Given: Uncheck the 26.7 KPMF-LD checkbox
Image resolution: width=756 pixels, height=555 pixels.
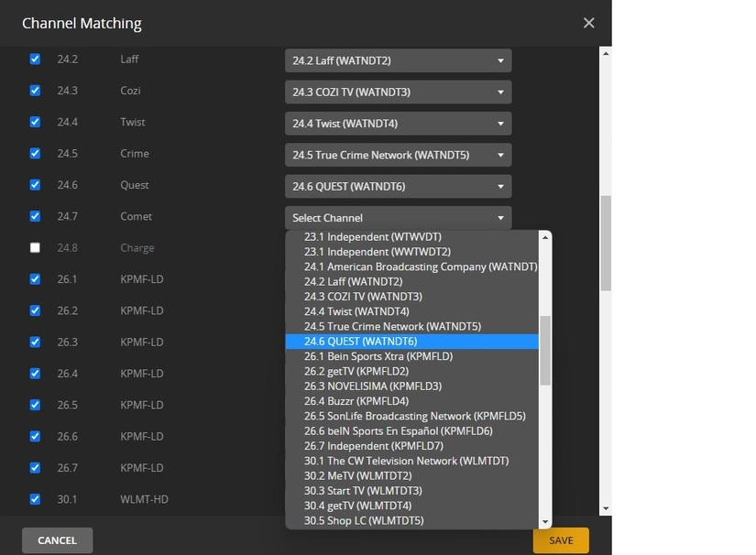Looking at the screenshot, I should 35,468.
